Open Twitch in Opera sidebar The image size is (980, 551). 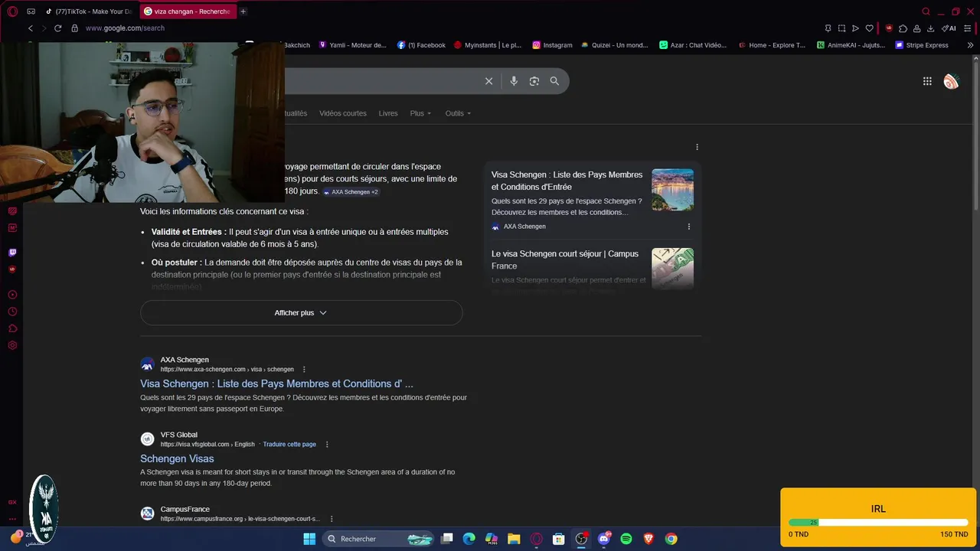click(x=12, y=253)
